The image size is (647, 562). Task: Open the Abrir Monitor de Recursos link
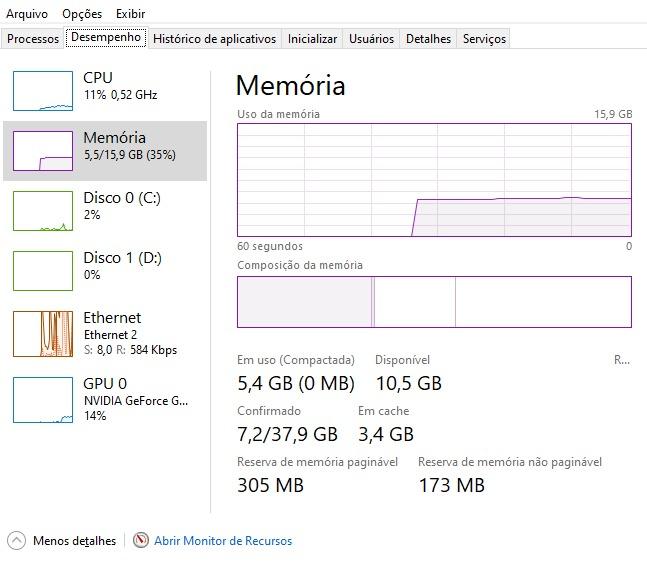coord(223,541)
